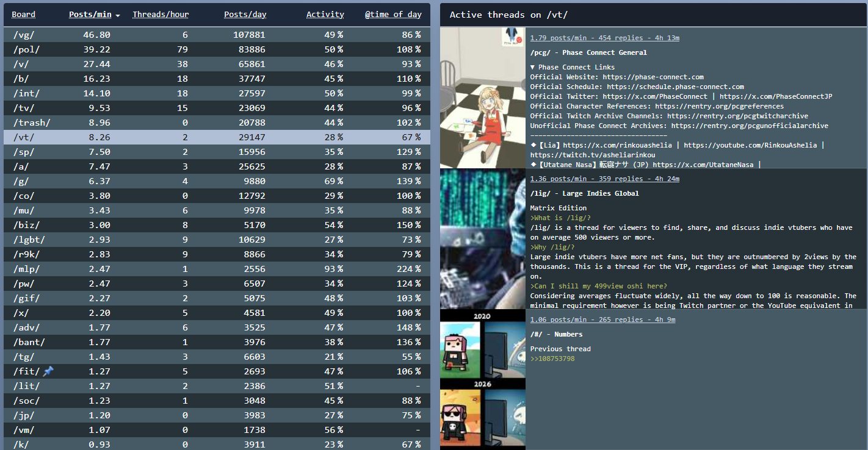
Task: Click the 3983 posts/day value for /jp/
Action: pos(255,415)
